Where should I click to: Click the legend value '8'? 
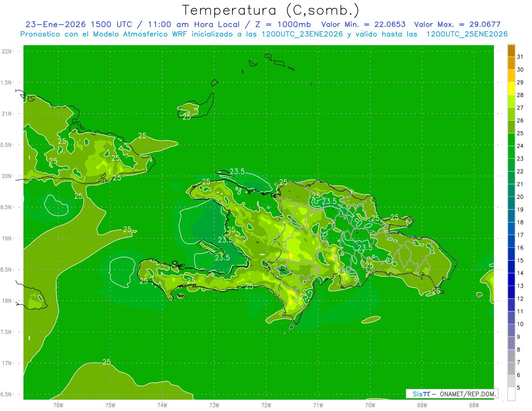coord(519,350)
